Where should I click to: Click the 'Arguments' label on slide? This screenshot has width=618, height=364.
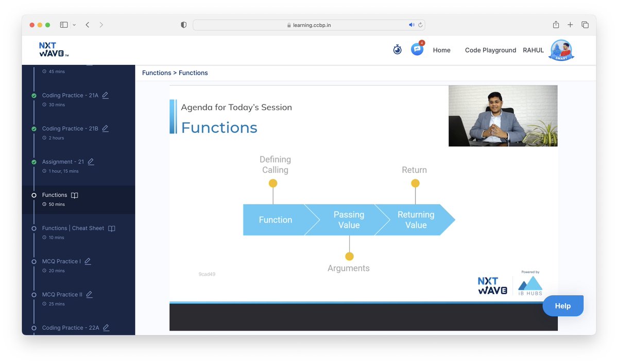click(x=349, y=268)
